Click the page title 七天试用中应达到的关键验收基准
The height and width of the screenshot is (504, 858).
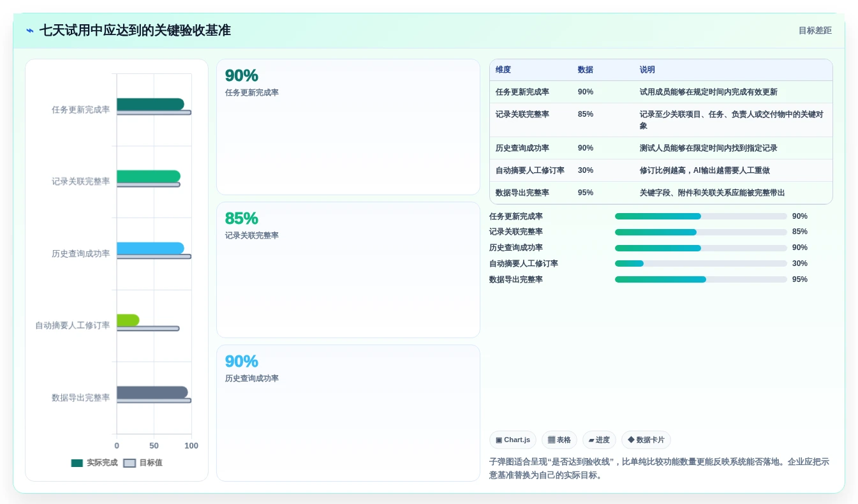(135, 31)
